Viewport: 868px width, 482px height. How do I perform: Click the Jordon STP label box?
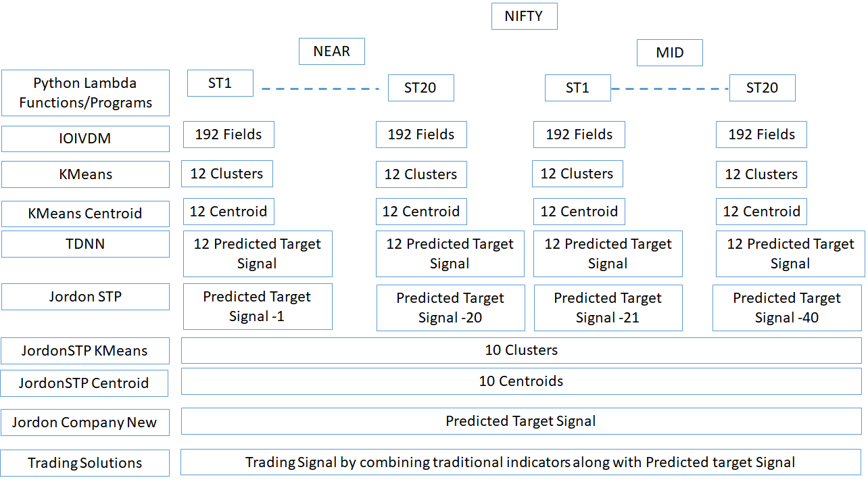point(85,297)
